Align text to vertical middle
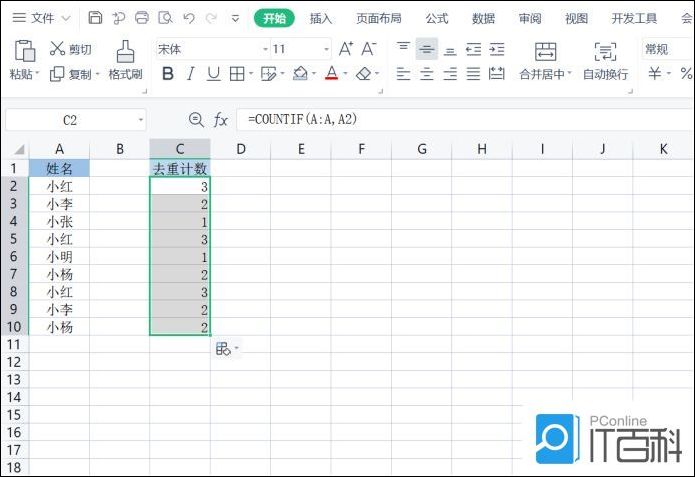Image resolution: width=695 pixels, height=477 pixels. [426, 49]
